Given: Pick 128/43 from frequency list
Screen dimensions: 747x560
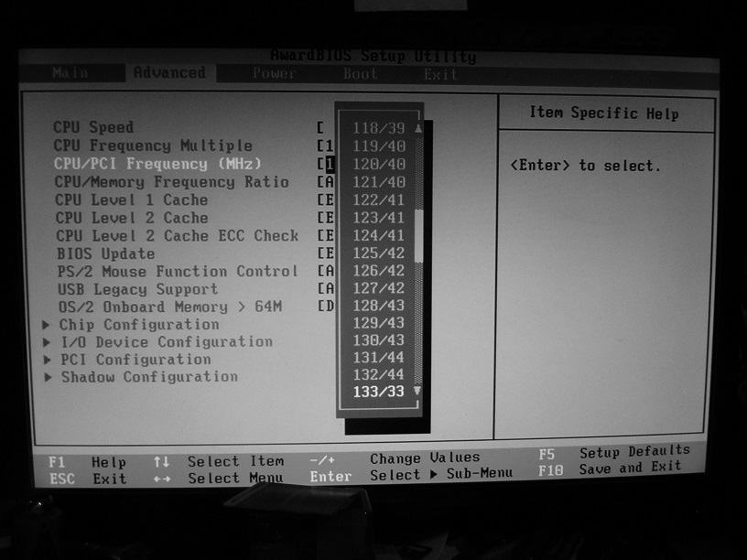Looking at the screenshot, I should point(379,306).
